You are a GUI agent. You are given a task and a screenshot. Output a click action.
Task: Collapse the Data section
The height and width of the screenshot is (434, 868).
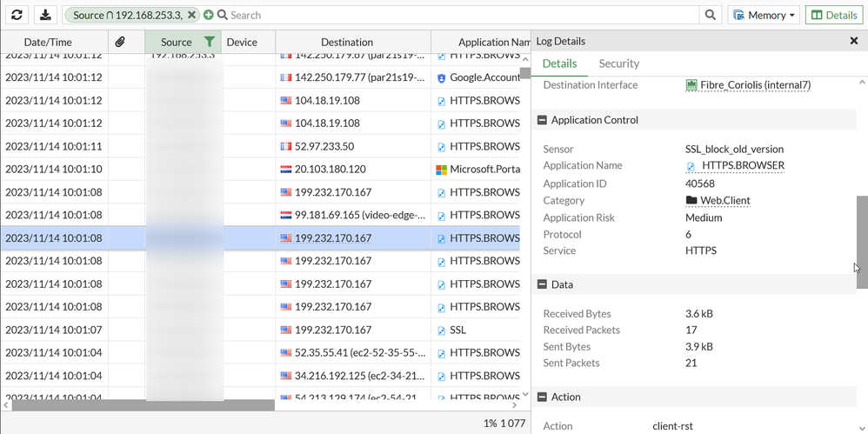542,284
